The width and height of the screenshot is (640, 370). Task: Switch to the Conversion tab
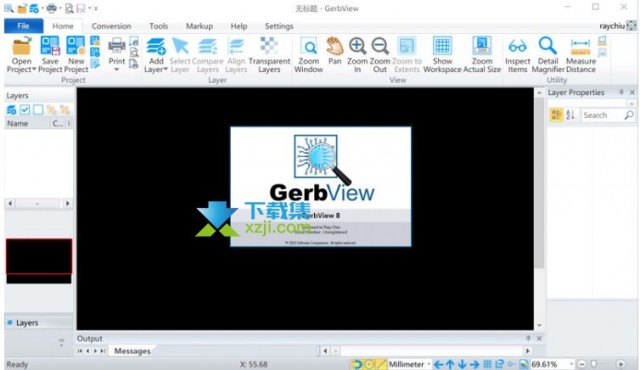(x=111, y=26)
